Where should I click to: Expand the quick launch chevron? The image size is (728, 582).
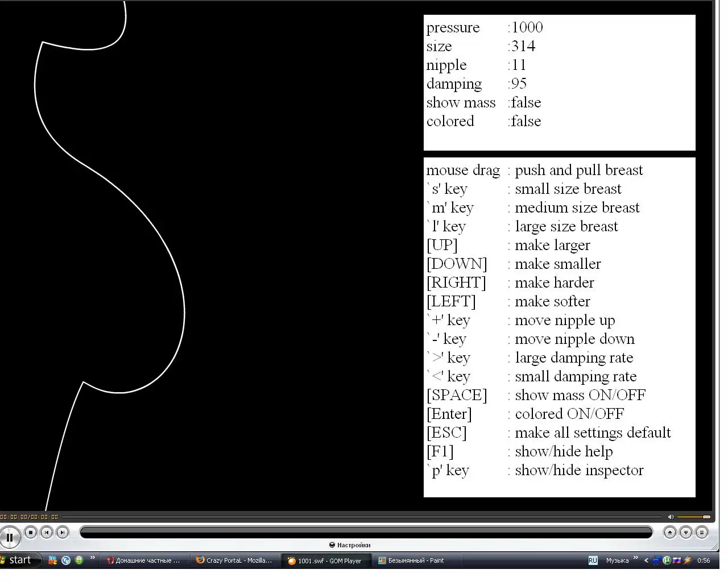pyautogui.click(x=93, y=558)
